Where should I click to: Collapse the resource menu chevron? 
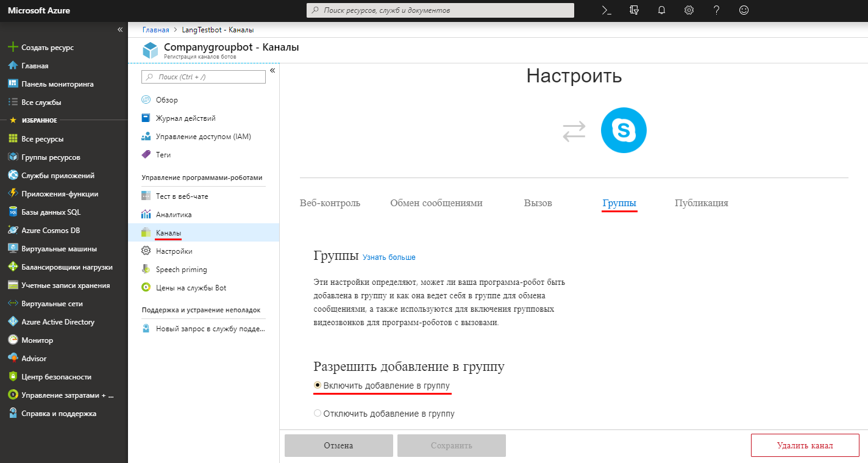coord(272,70)
